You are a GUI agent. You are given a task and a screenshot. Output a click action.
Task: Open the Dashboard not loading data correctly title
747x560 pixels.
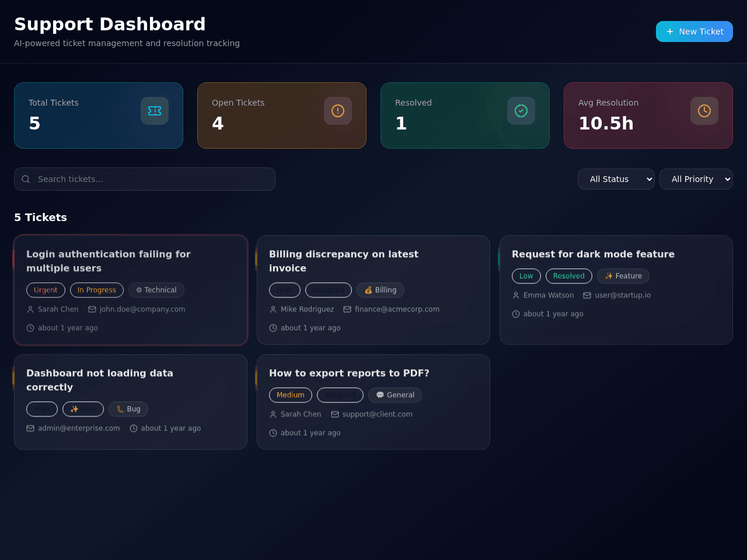tap(100, 380)
